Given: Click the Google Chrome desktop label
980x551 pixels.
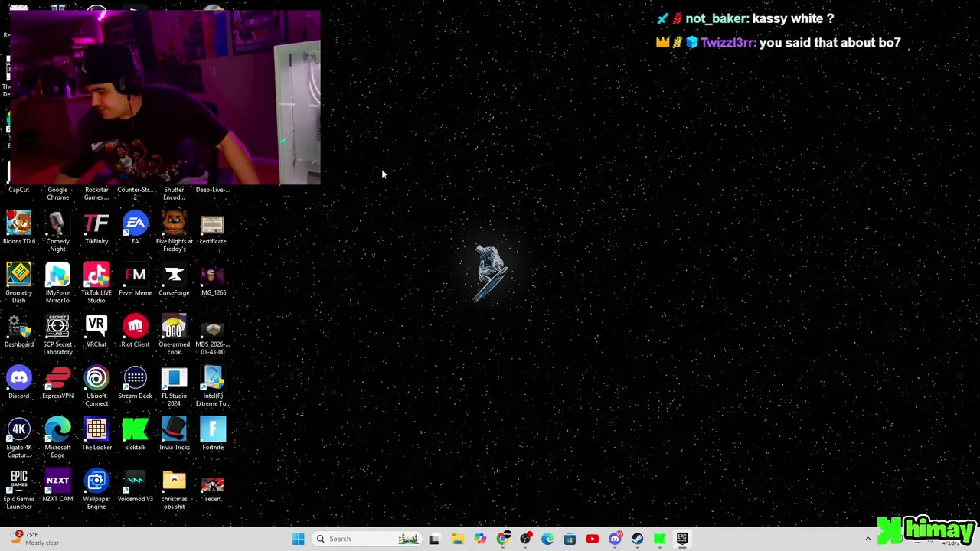Looking at the screenshot, I should pyautogui.click(x=57, y=194).
